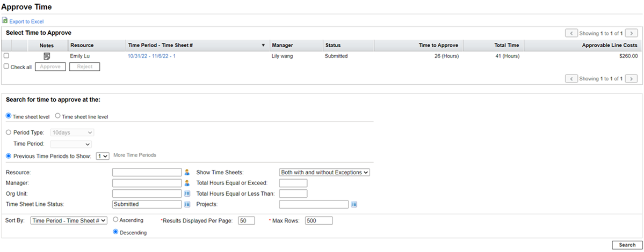This screenshot has height=252, width=644.
Task: Click the Status column header
Action: (x=332, y=46)
